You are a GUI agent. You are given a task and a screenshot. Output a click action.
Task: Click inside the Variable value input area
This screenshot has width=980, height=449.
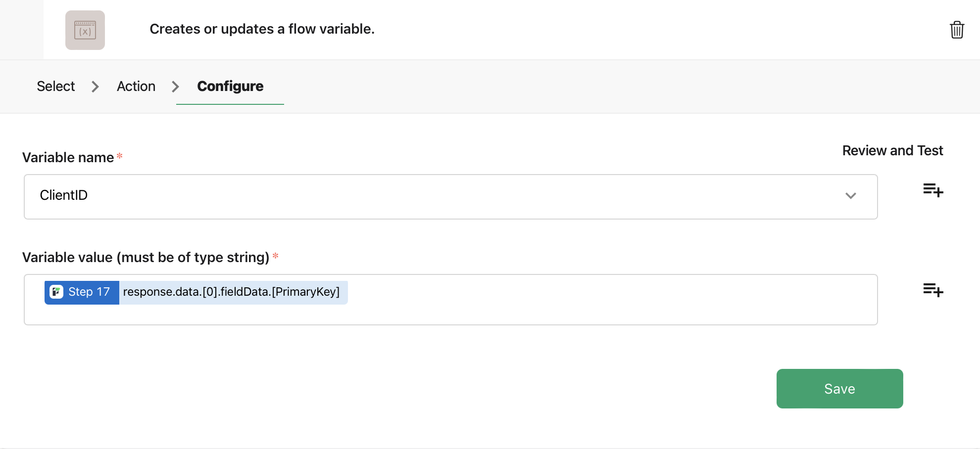[x=495, y=300]
